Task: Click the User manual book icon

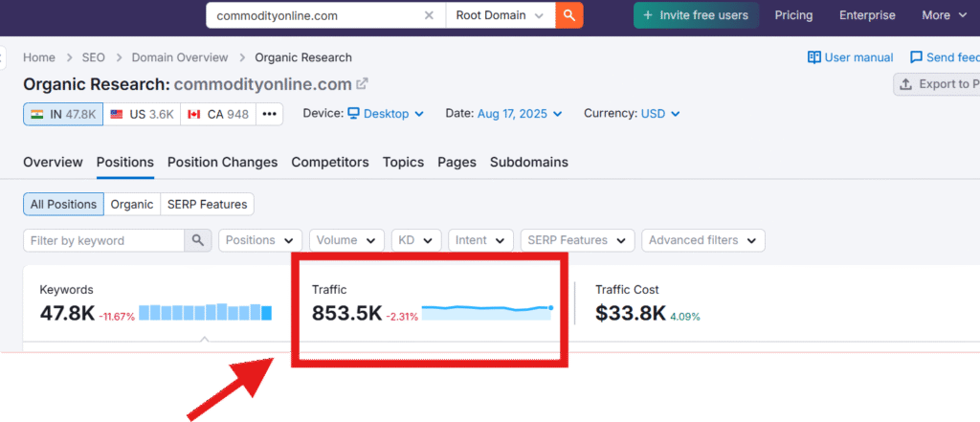Action: pos(813,57)
